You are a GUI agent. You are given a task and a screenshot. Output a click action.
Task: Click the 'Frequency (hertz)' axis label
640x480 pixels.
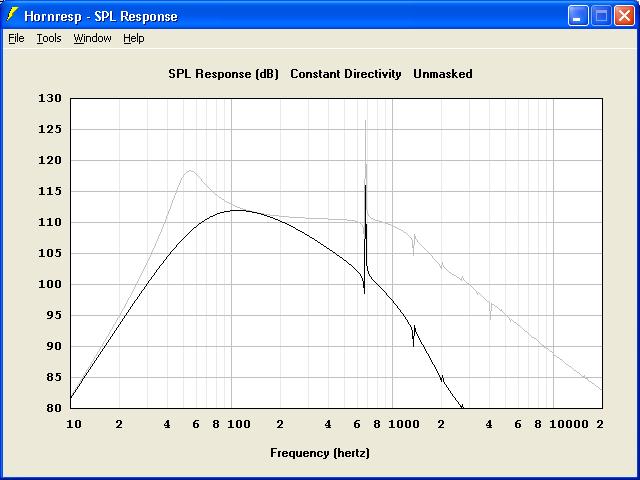click(320, 453)
